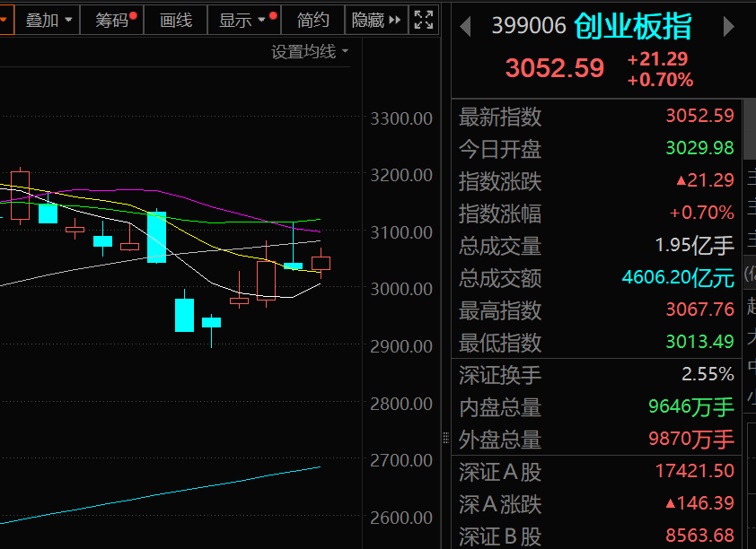Click the 总成交额 turnover amount row

coord(596,278)
